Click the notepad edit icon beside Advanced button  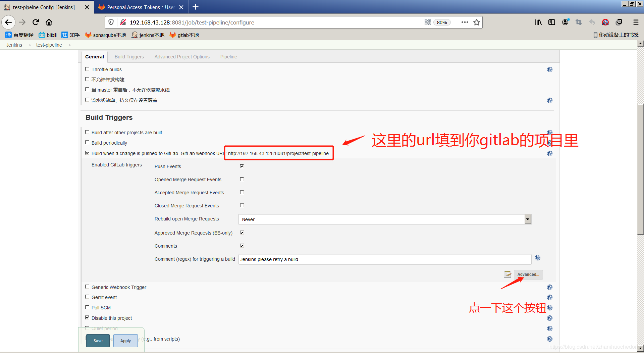(507, 274)
